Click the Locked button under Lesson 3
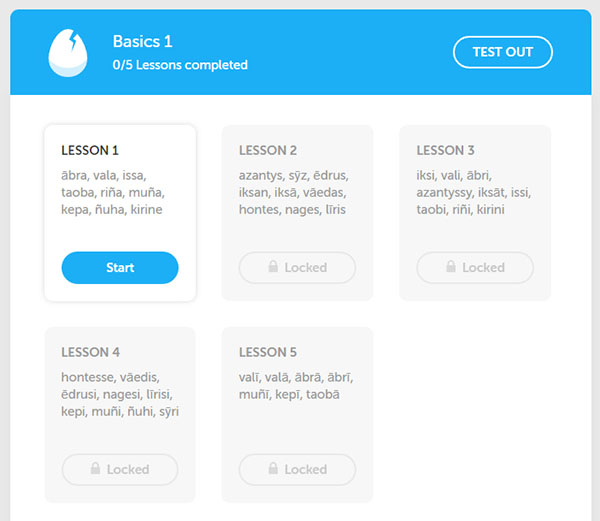Screen dimensions: 600x521 (x=475, y=267)
